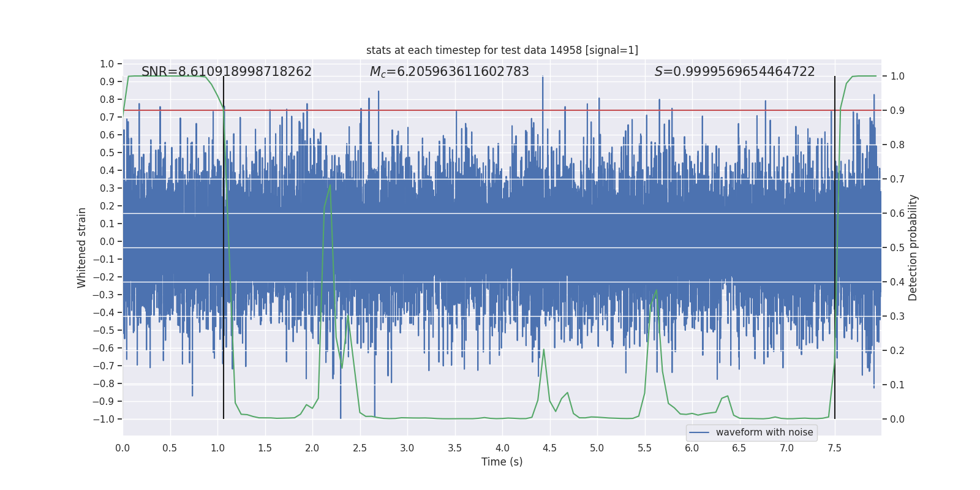The image size is (980, 490).
Task: Click the −0.6 tick on the Whitened strain axis
Action: (104, 349)
